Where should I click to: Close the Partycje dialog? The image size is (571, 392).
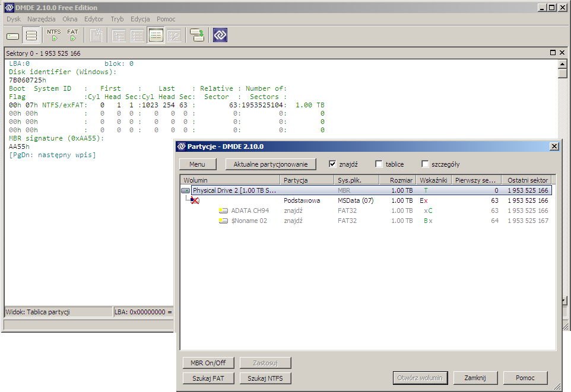554,146
